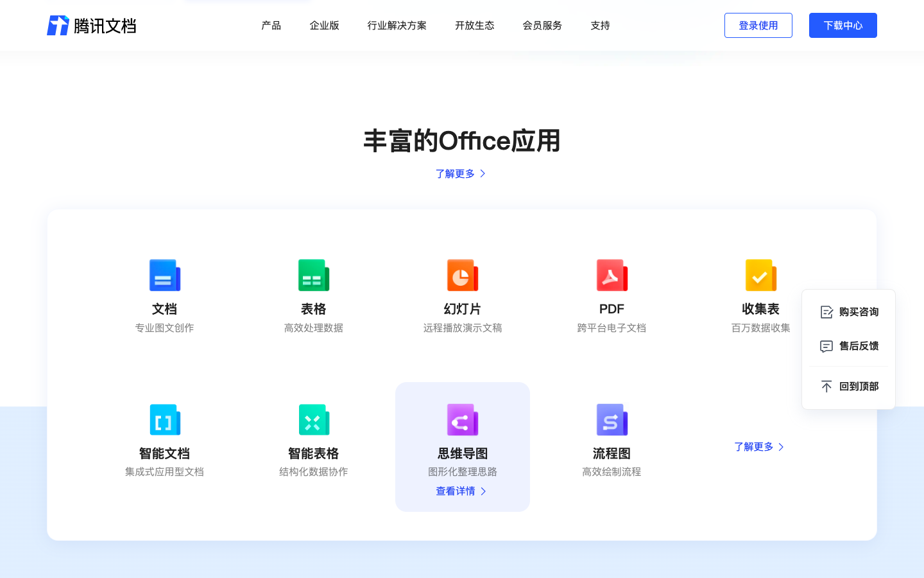The height and width of the screenshot is (578, 924).
Task: Click the 思维导图 mind map icon
Action: 463,419
